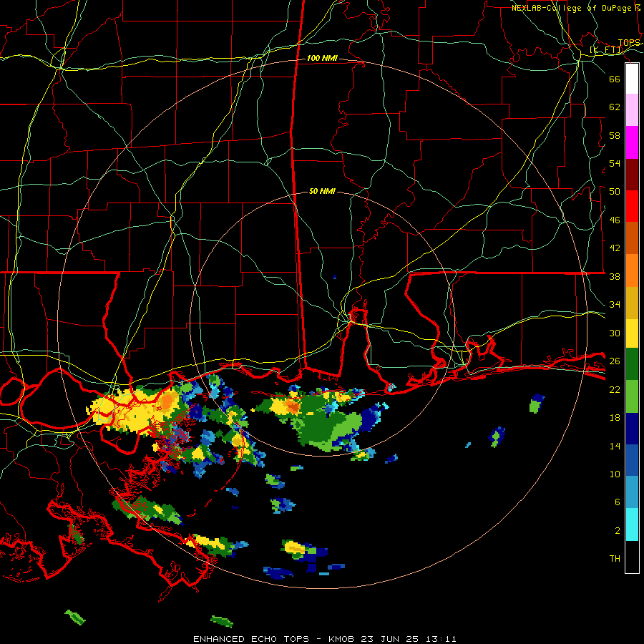The height and width of the screenshot is (644, 644).
Task: Click the legend value '34'
Action: click(615, 305)
